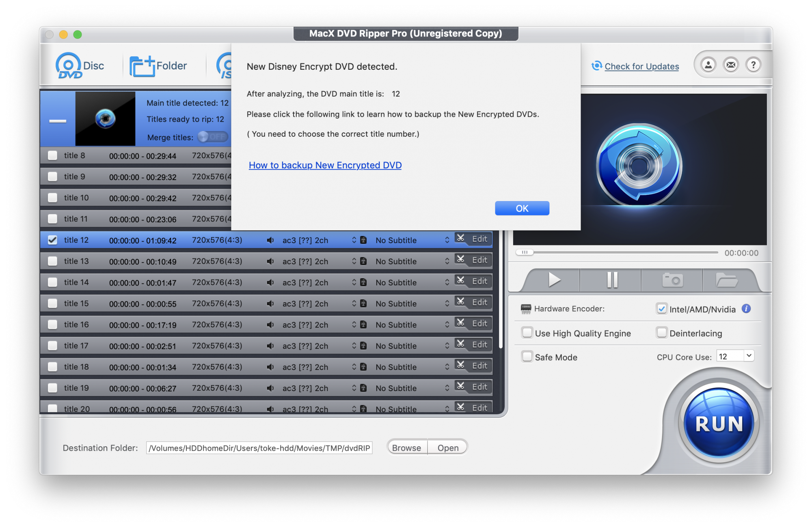
Task: Click the Destination Folder path field
Action: (259, 448)
